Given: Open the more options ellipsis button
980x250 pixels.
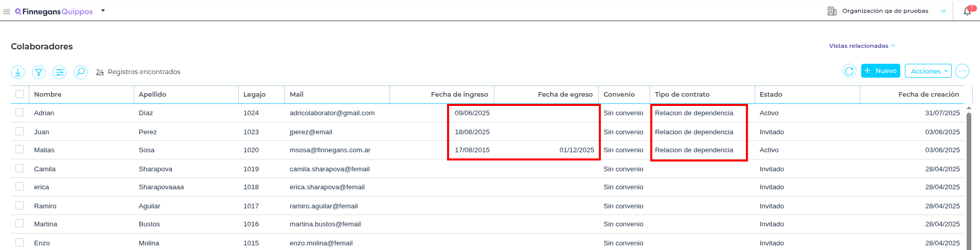Looking at the screenshot, I should click(962, 71).
